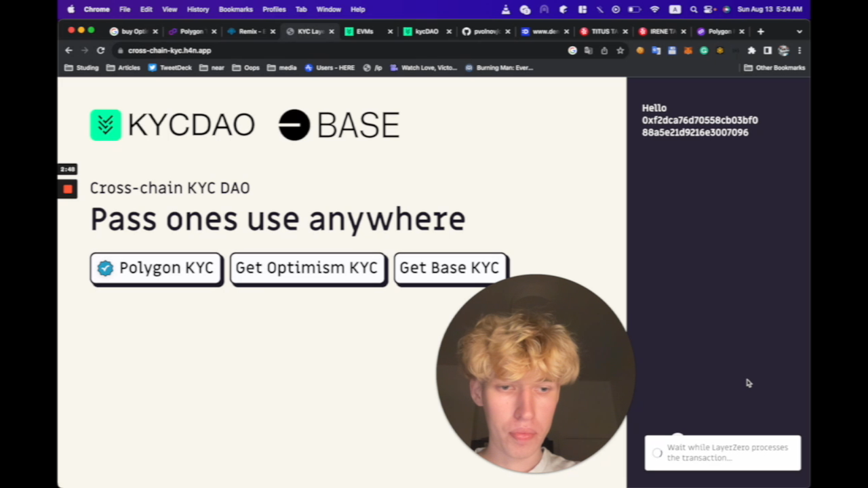
Task: Click the wallet address text in sidebar
Action: point(700,127)
